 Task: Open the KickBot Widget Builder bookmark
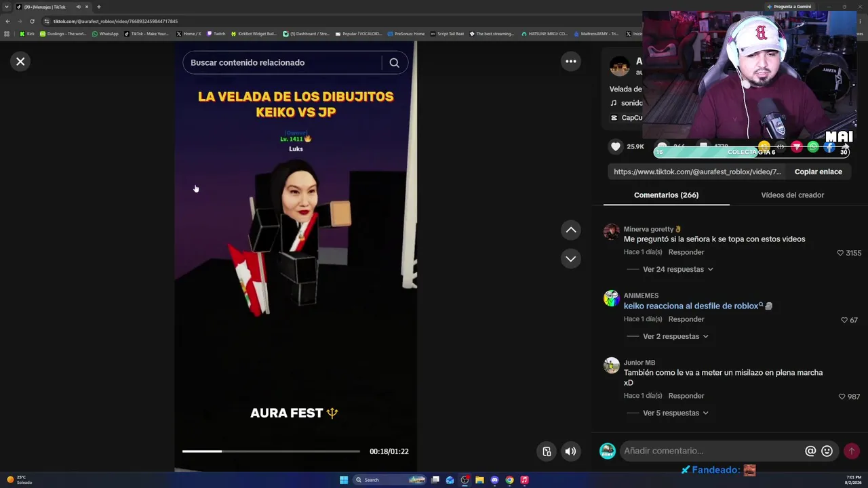coord(254,34)
